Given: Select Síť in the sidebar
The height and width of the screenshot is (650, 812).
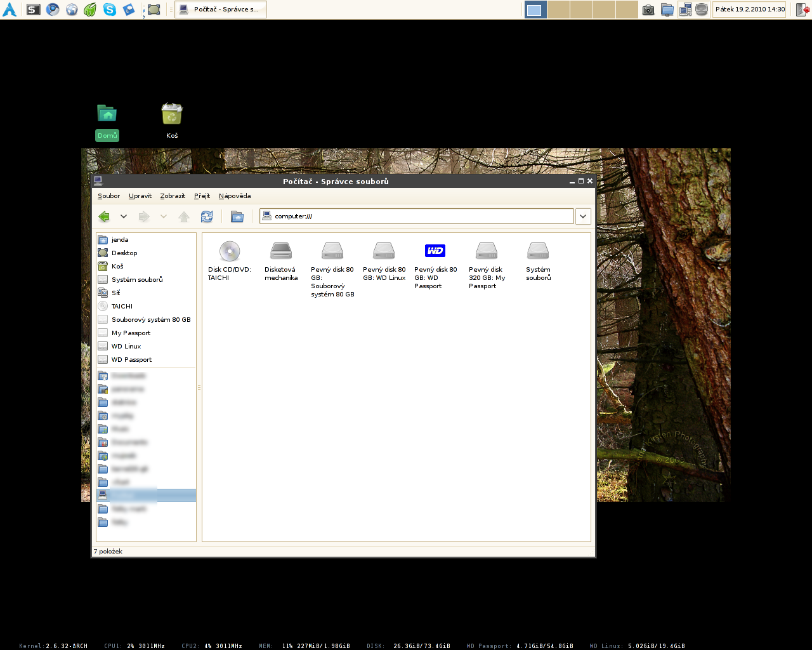Looking at the screenshot, I should (x=115, y=293).
